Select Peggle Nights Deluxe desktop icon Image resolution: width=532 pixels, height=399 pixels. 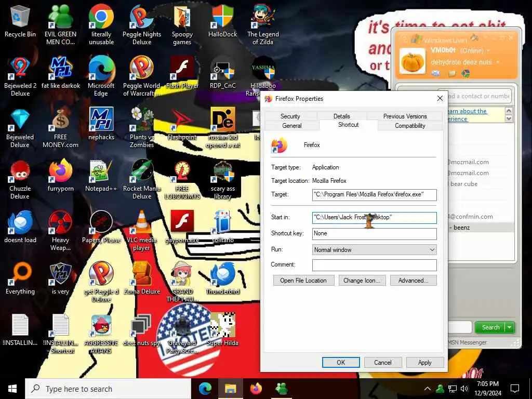pyautogui.click(x=142, y=24)
